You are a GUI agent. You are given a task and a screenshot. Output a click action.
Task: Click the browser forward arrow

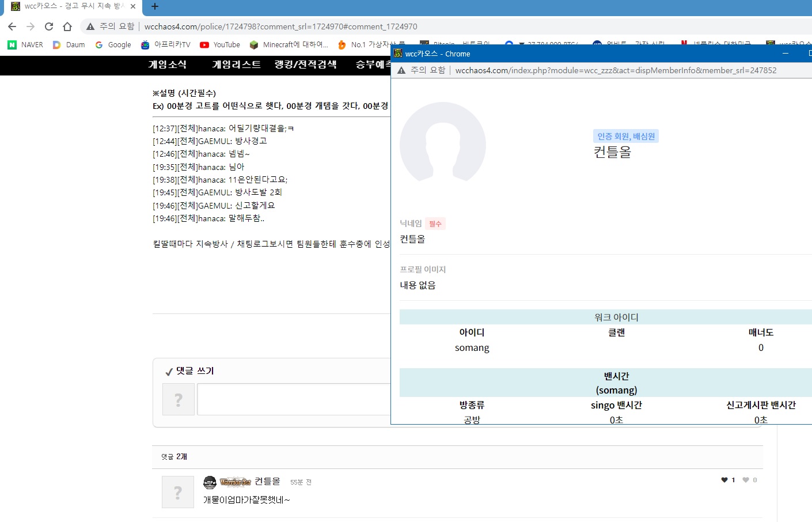coord(31,27)
